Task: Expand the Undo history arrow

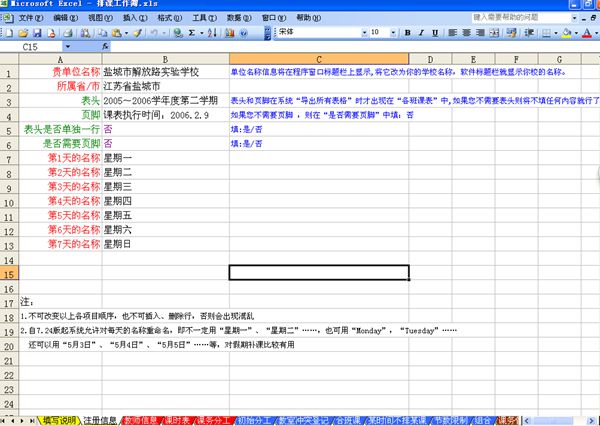Action: click(x=164, y=33)
